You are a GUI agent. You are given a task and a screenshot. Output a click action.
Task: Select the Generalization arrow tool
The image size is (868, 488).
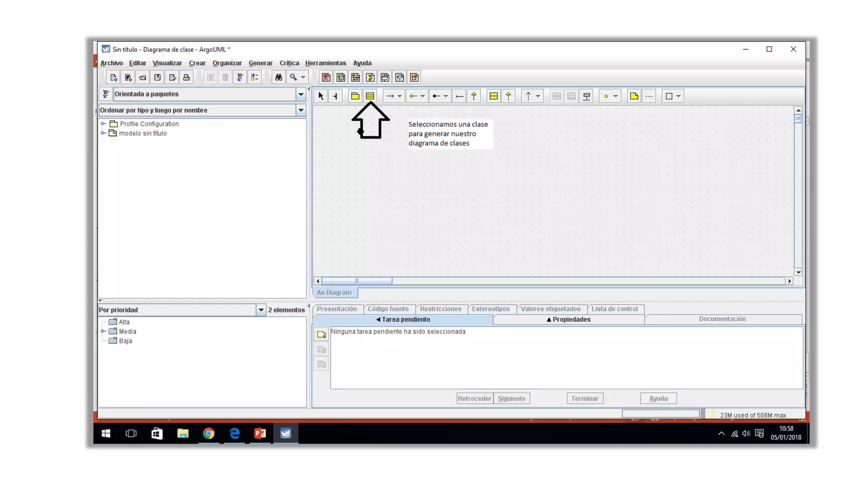(474, 96)
